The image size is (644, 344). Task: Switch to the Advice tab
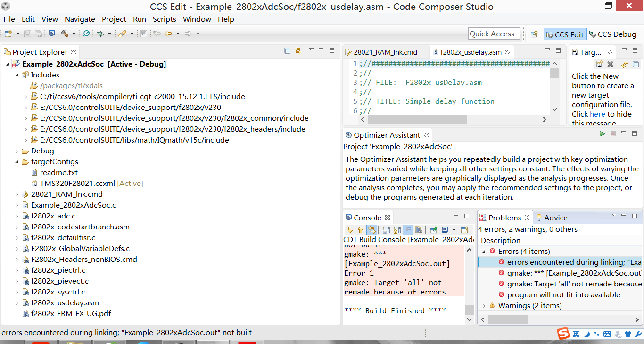[x=551, y=218]
